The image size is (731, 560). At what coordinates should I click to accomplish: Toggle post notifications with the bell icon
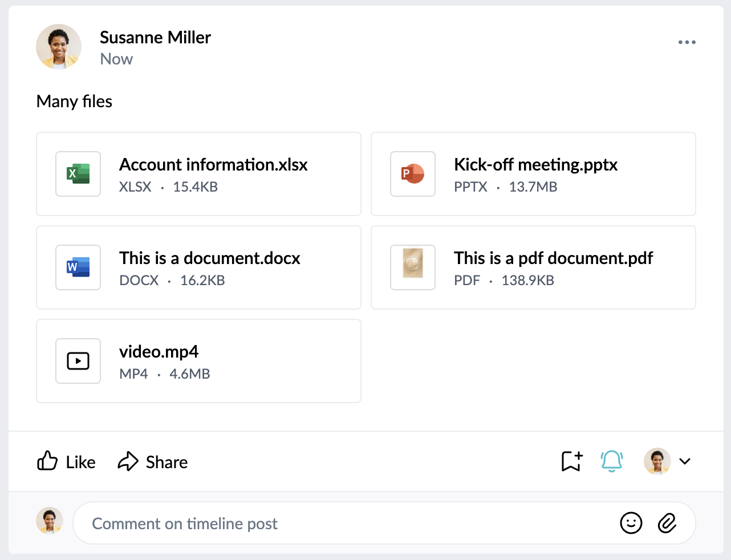click(612, 461)
